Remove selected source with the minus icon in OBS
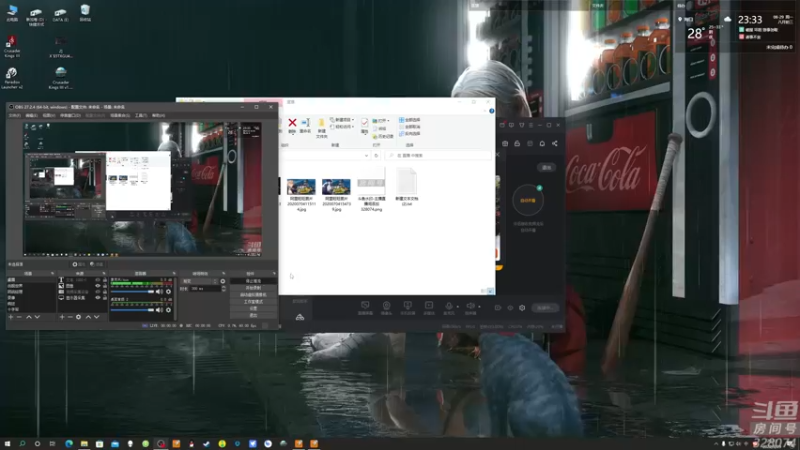 70,317
